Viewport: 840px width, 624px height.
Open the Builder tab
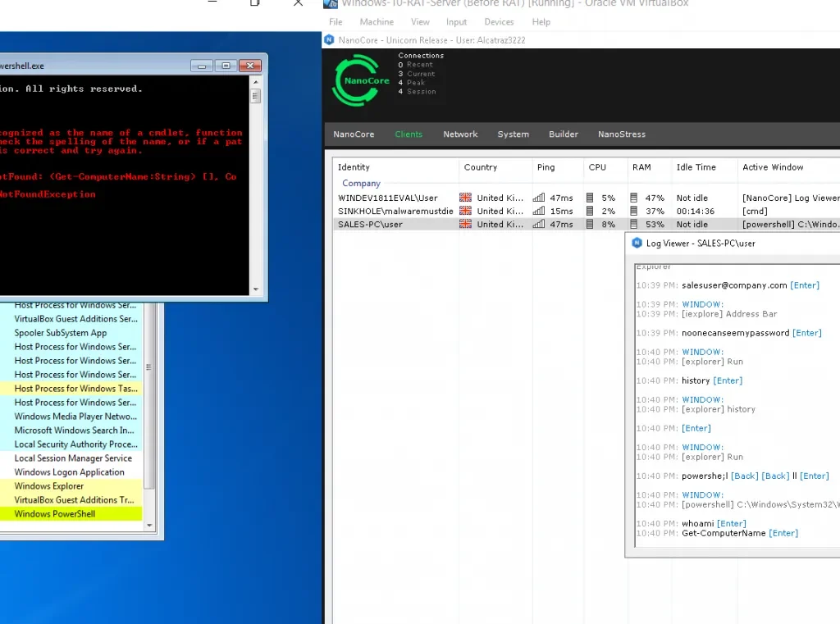[x=564, y=134]
